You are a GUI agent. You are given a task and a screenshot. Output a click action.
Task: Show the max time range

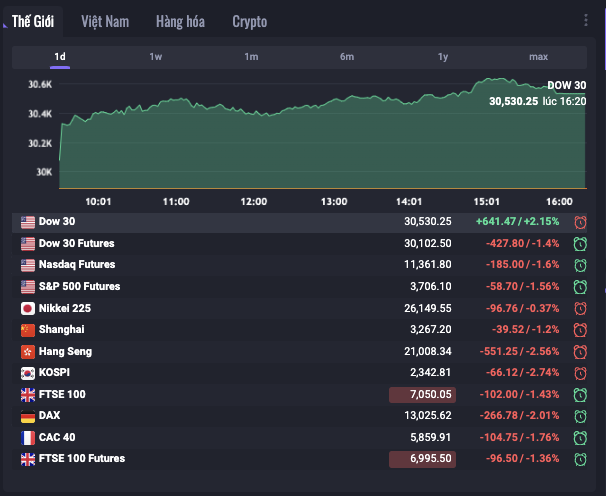538,57
